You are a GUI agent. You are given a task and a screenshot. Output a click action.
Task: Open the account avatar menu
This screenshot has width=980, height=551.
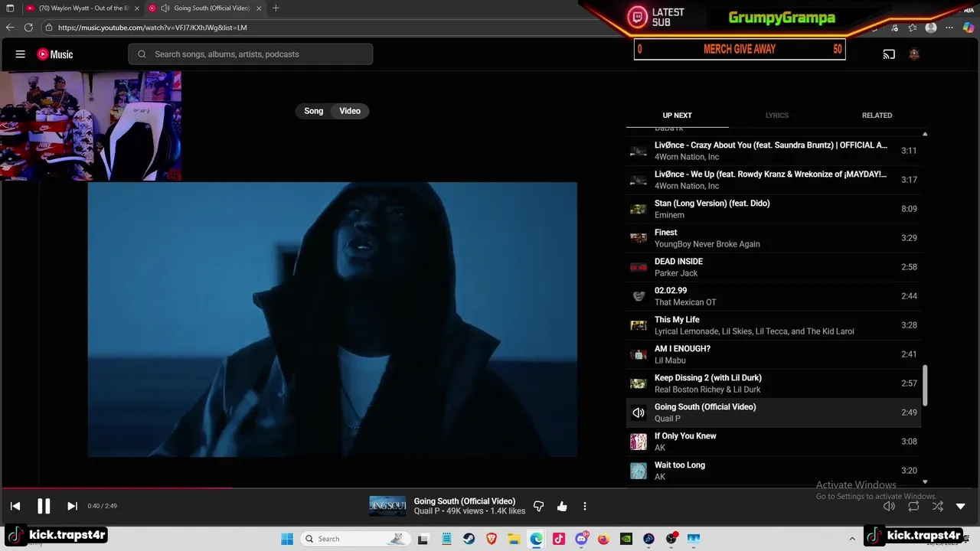click(x=913, y=54)
